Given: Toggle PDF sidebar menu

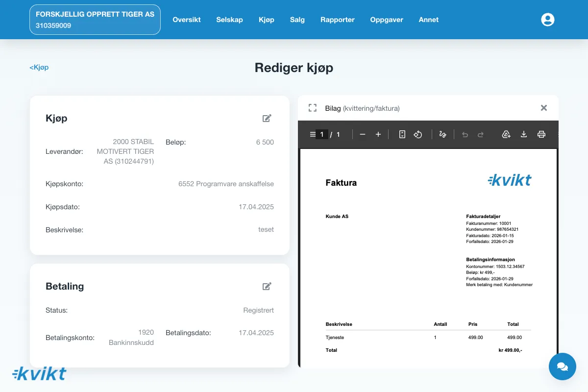Looking at the screenshot, I should (x=313, y=134).
